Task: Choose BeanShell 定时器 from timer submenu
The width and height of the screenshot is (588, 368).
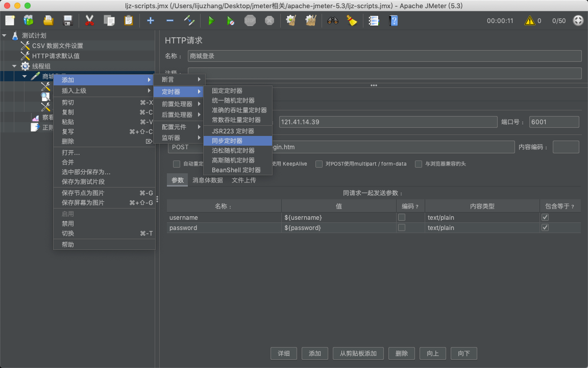Action: (238, 170)
